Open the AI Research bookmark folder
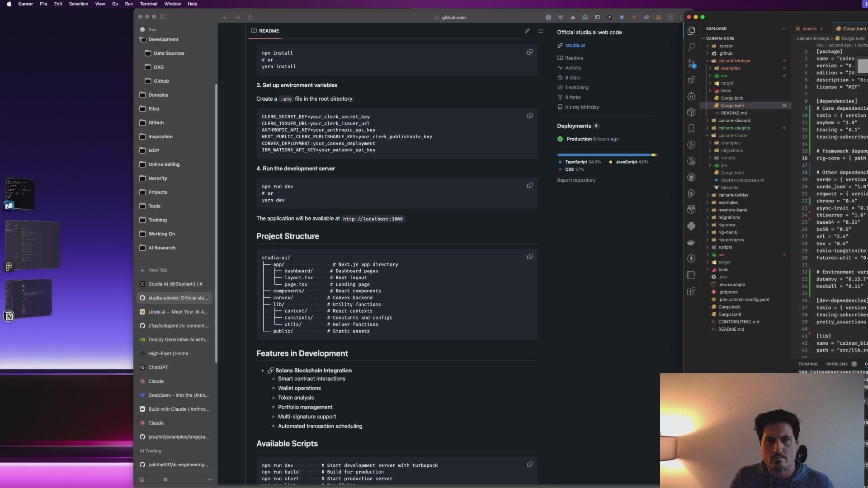Image resolution: width=868 pixels, height=488 pixels. pos(162,248)
